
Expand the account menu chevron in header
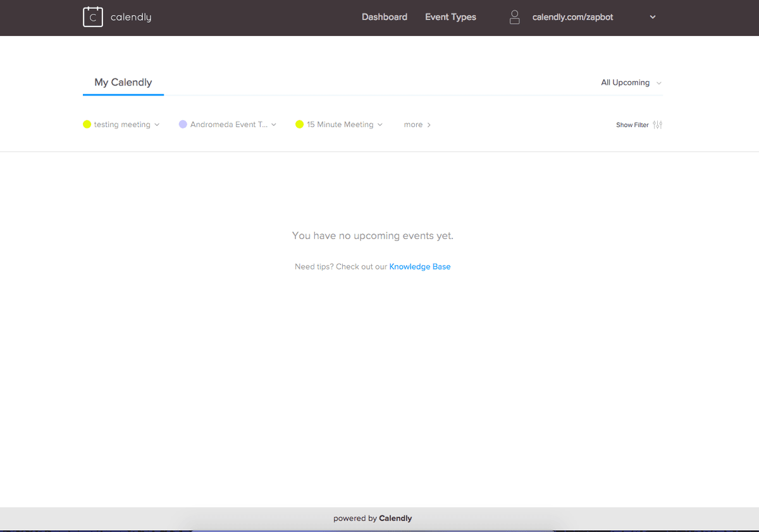tap(653, 17)
